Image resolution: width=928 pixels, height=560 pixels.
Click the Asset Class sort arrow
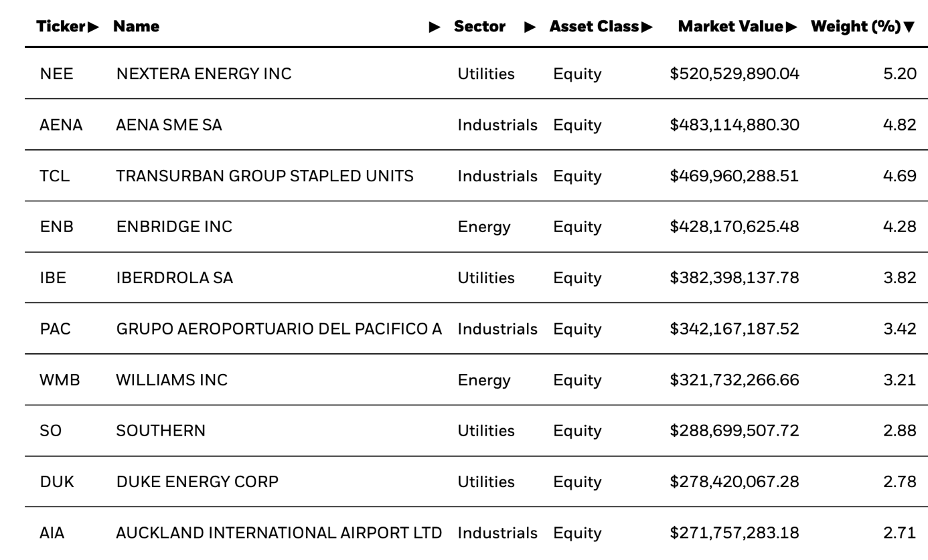point(646,27)
